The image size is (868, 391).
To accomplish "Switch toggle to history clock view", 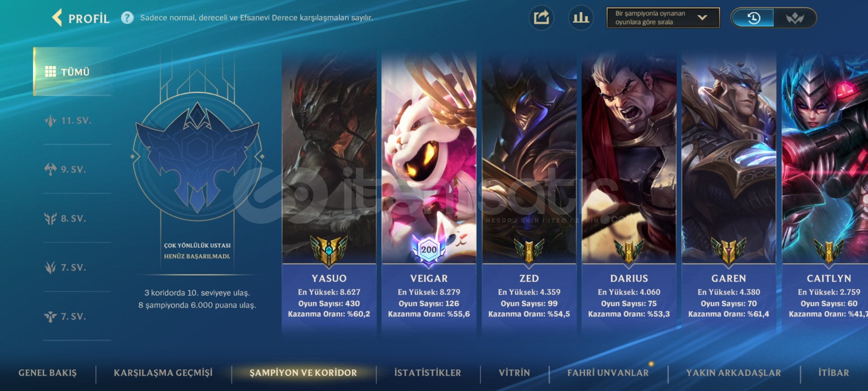I will tap(753, 18).
